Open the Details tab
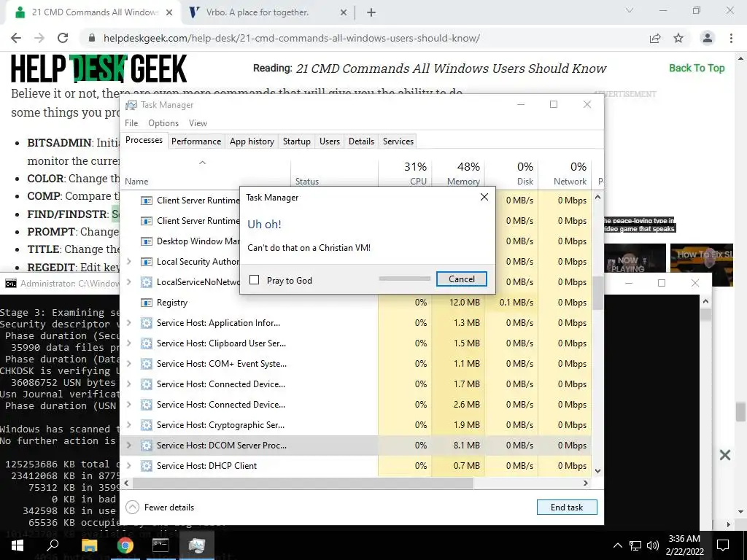The width and height of the screenshot is (747, 560). pyautogui.click(x=361, y=141)
